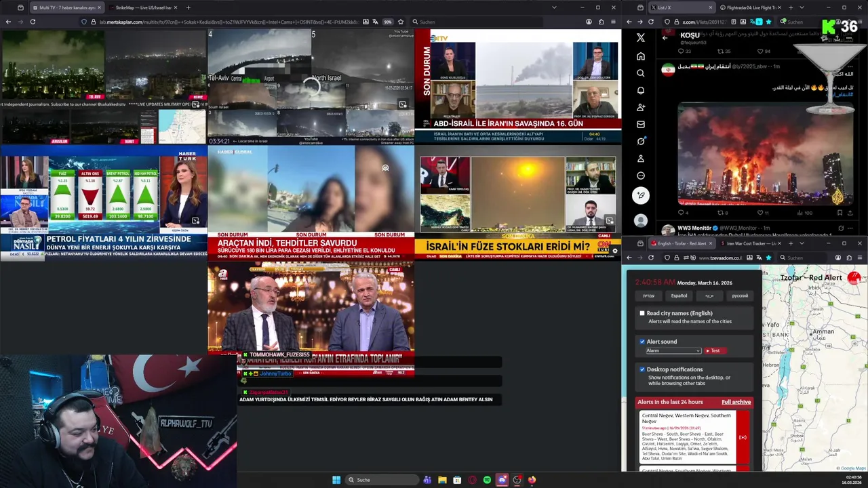Switch to StrikeMap Live US/Israel tab
868x488 pixels.
tap(143, 7)
